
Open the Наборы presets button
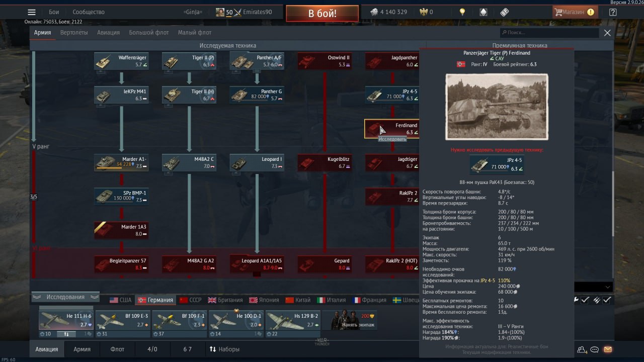pos(224,349)
